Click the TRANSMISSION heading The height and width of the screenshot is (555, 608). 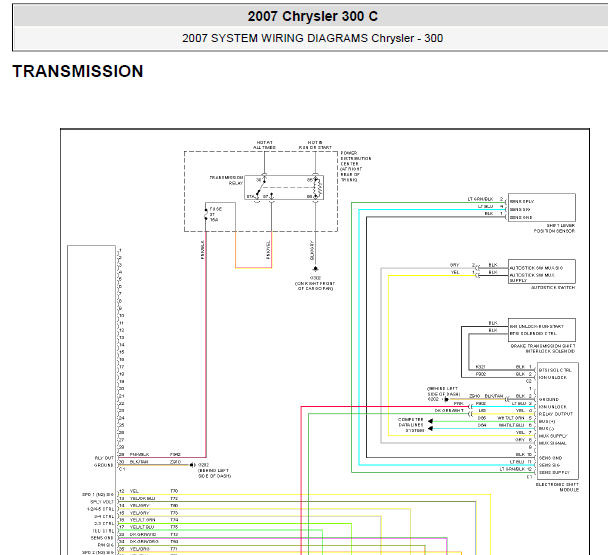tap(78, 71)
